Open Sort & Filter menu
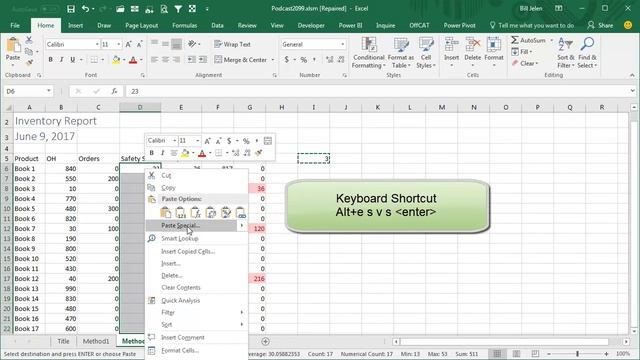The height and width of the screenshot is (360, 640). tap(566, 53)
